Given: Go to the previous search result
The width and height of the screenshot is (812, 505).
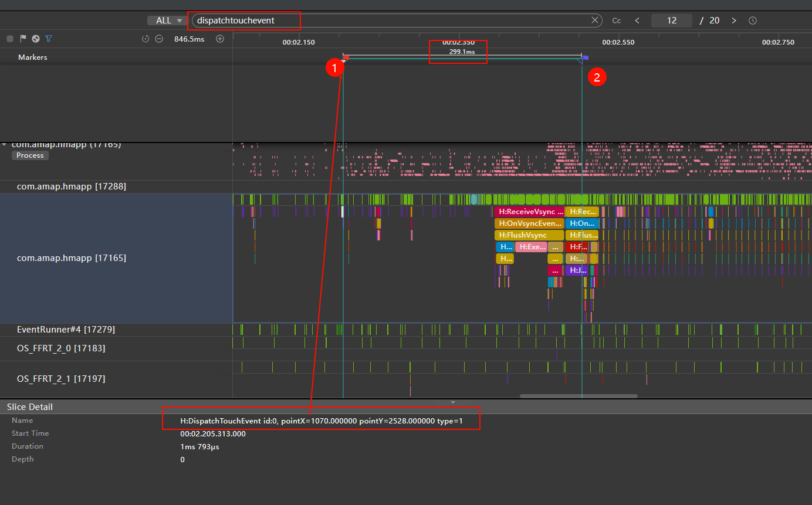Looking at the screenshot, I should tap(637, 21).
